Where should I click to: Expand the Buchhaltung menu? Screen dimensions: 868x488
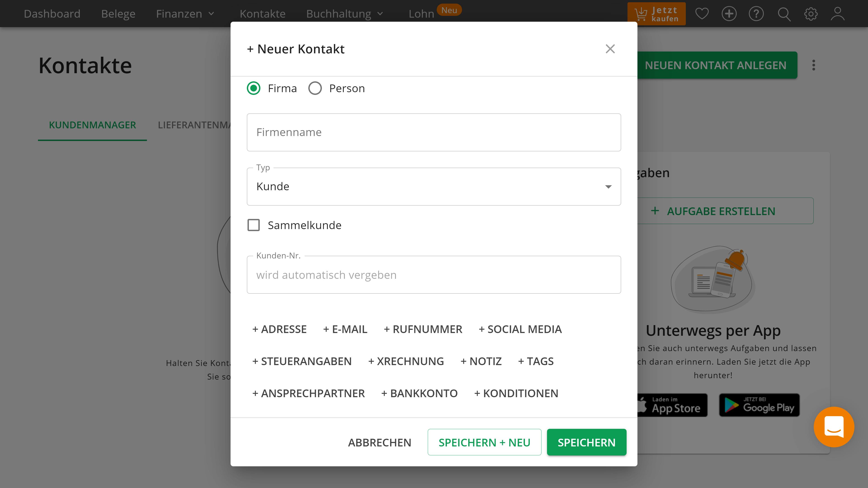click(x=344, y=14)
